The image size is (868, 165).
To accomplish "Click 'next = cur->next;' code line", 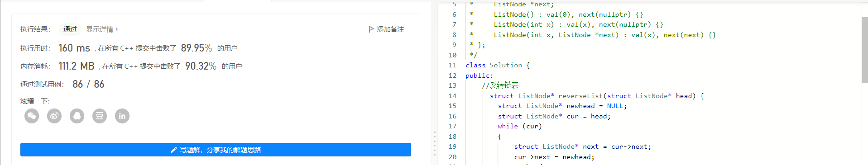I will click(x=583, y=146).
